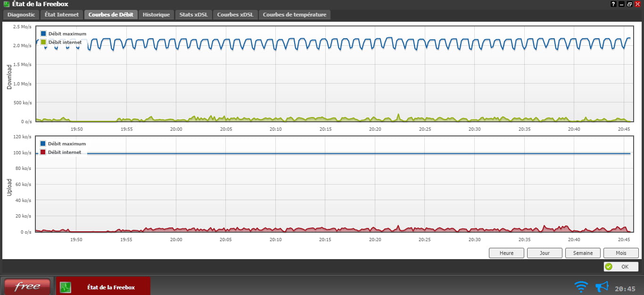Viewport: 644px width, 295px height.
Task: Select État de la Freebox taskbar item
Action: (103, 287)
